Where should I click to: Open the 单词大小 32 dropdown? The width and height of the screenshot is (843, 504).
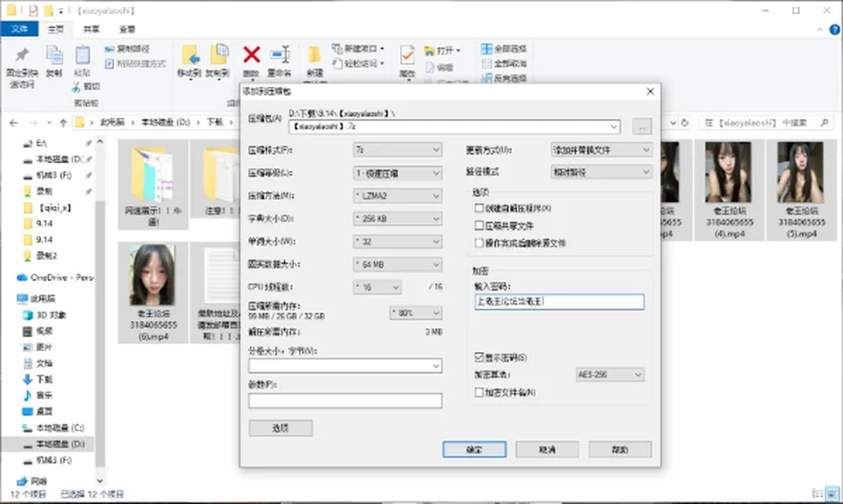pyautogui.click(x=397, y=241)
